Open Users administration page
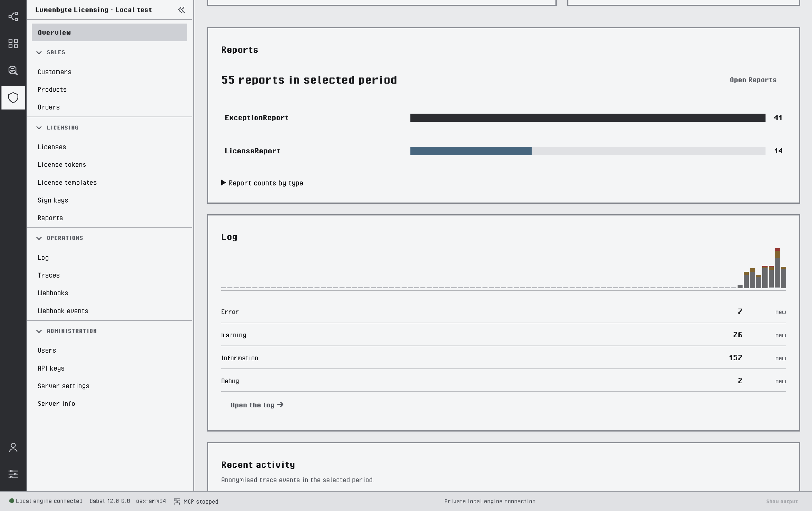The width and height of the screenshot is (812, 511). (47, 351)
